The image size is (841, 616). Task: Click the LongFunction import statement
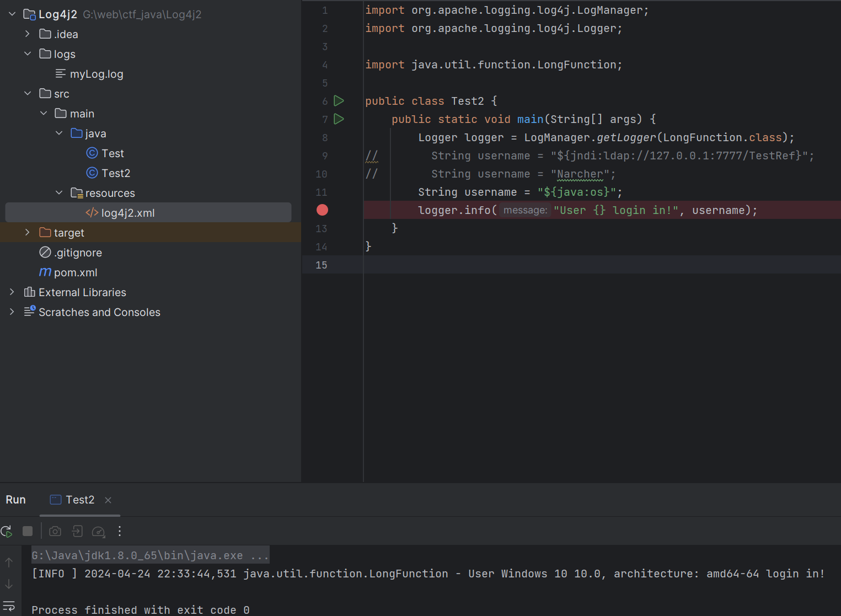[x=494, y=65]
